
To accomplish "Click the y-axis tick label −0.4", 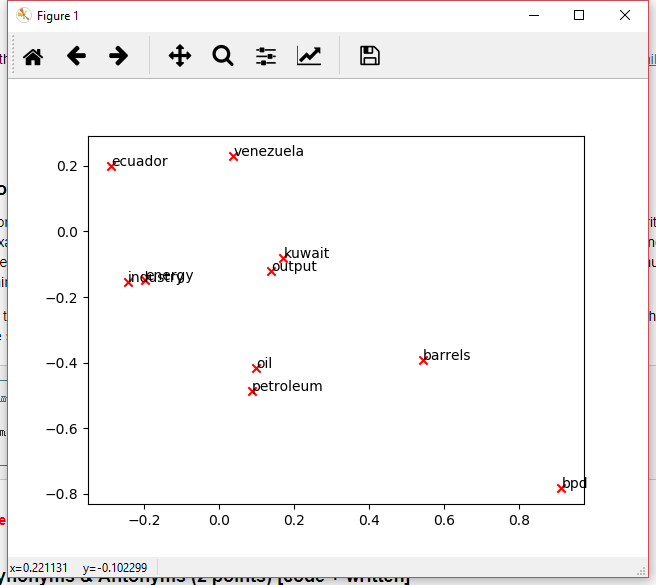I will tap(62, 363).
